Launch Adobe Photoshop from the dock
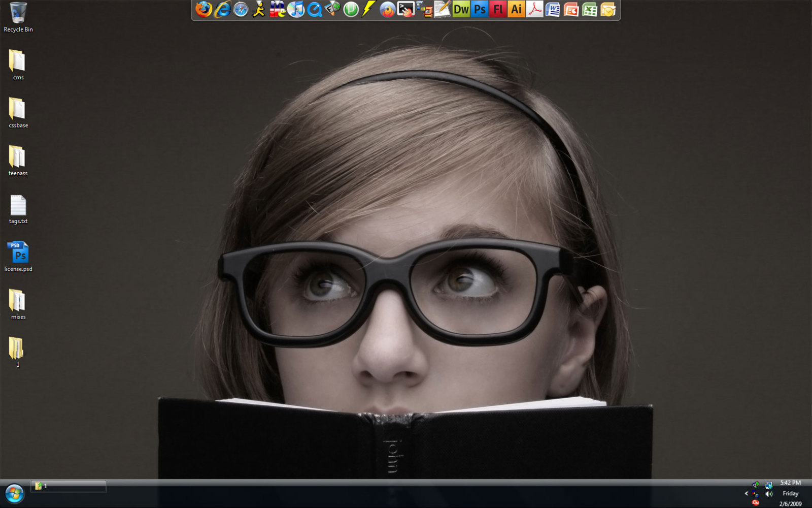 click(479, 9)
